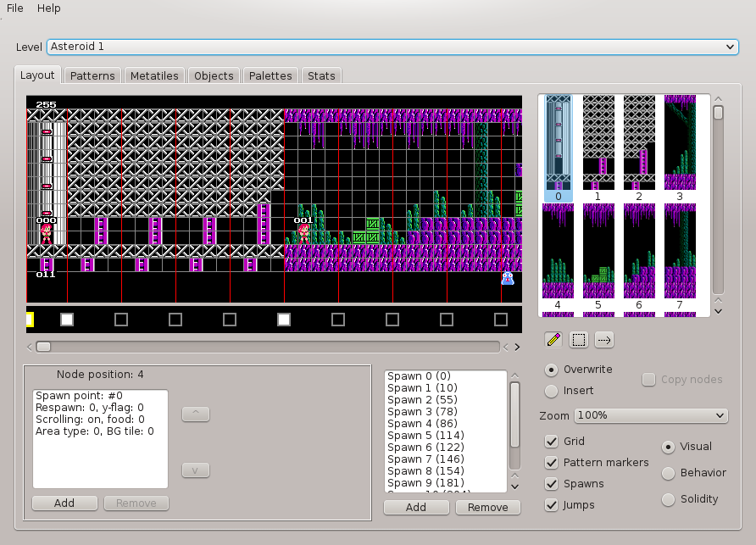This screenshot has width=756, height=545.
Task: Click spawn character labeled 001 in the level
Action: click(x=303, y=232)
